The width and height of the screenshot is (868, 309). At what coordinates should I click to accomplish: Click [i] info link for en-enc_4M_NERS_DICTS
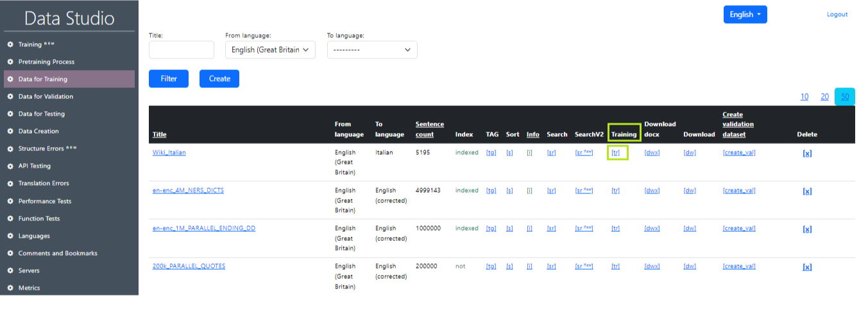click(529, 190)
